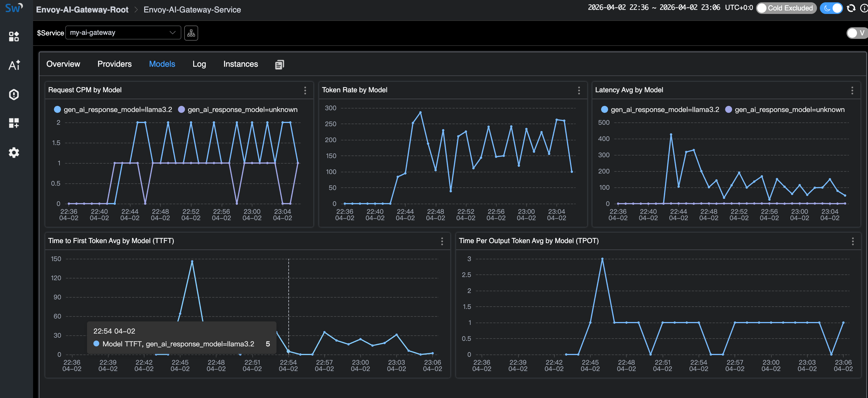Open the add-dashboard grid sidebar icon
This screenshot has width=868, height=398.
[x=14, y=123]
